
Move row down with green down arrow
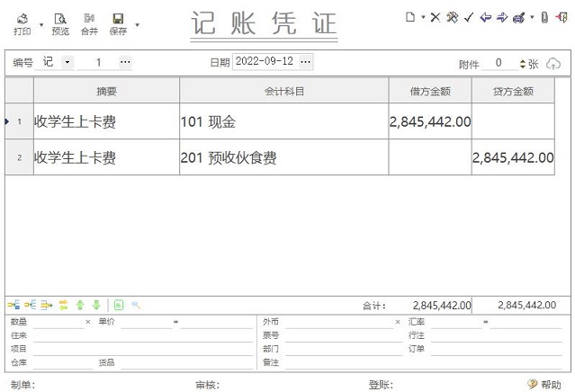click(96, 305)
